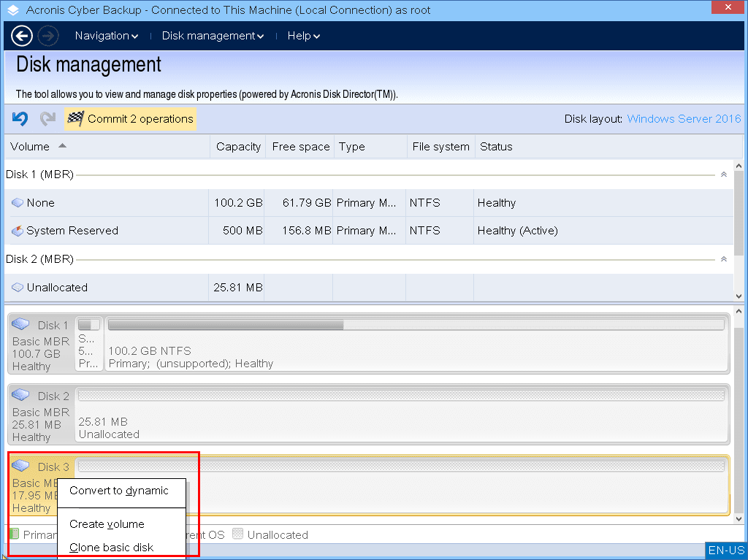Viewport: 748px width, 560px height.
Task: Click the undo operation icon
Action: point(20,119)
